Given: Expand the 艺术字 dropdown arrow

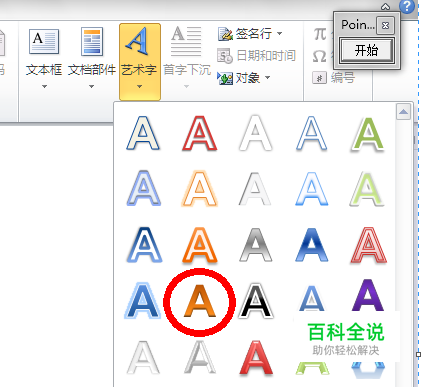Looking at the screenshot, I should click(x=140, y=86).
